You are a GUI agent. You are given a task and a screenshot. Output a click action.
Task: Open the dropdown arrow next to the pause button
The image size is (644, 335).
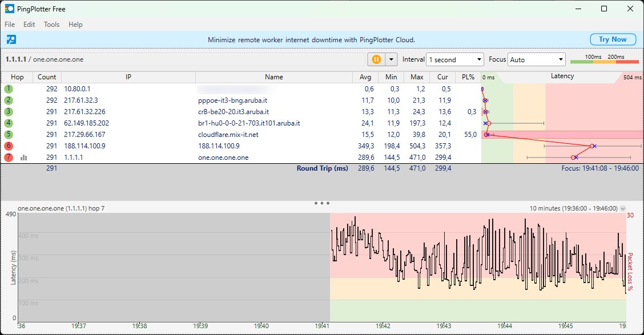click(391, 59)
